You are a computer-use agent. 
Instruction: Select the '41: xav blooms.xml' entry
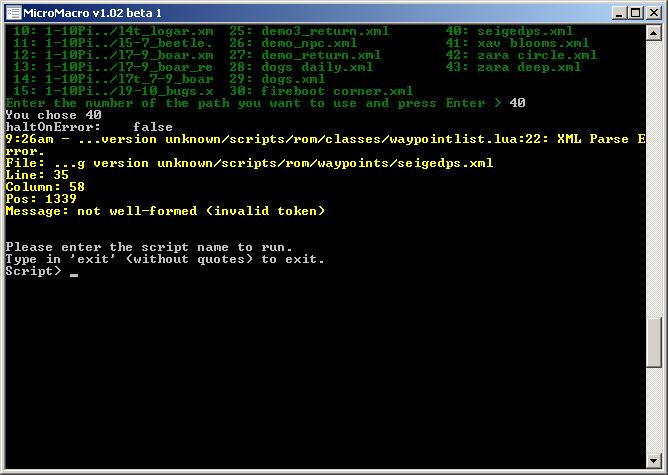(516, 43)
